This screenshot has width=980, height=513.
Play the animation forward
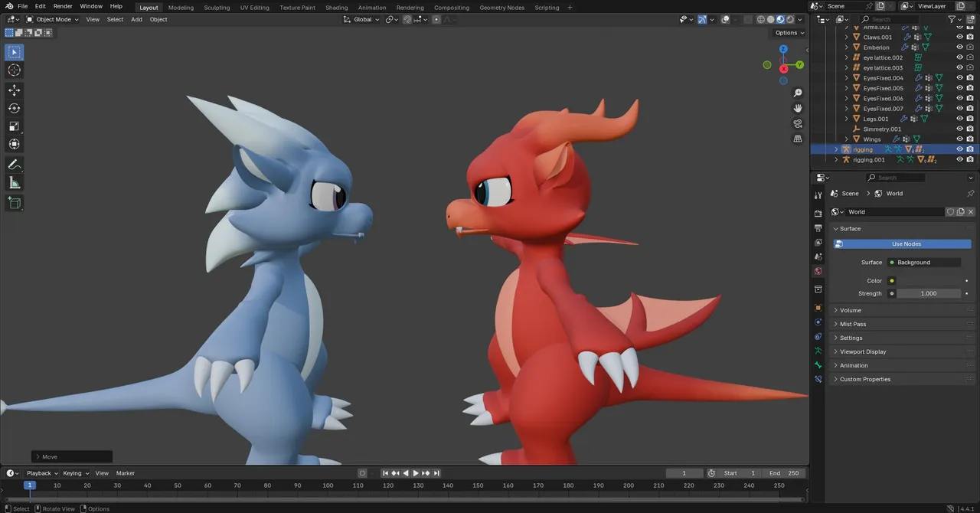416,473
